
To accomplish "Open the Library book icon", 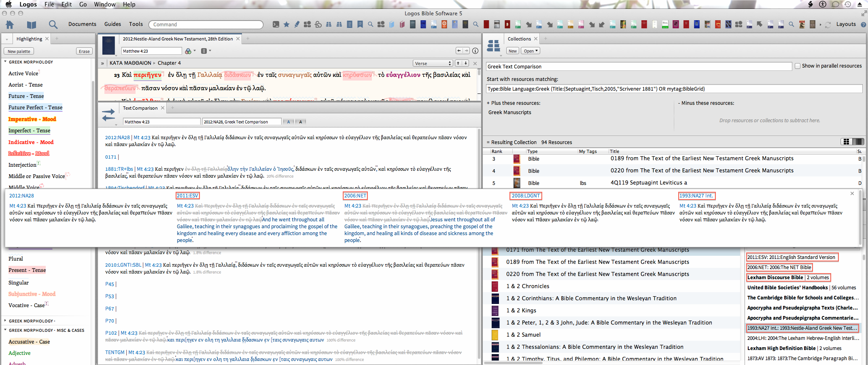I will click(32, 24).
